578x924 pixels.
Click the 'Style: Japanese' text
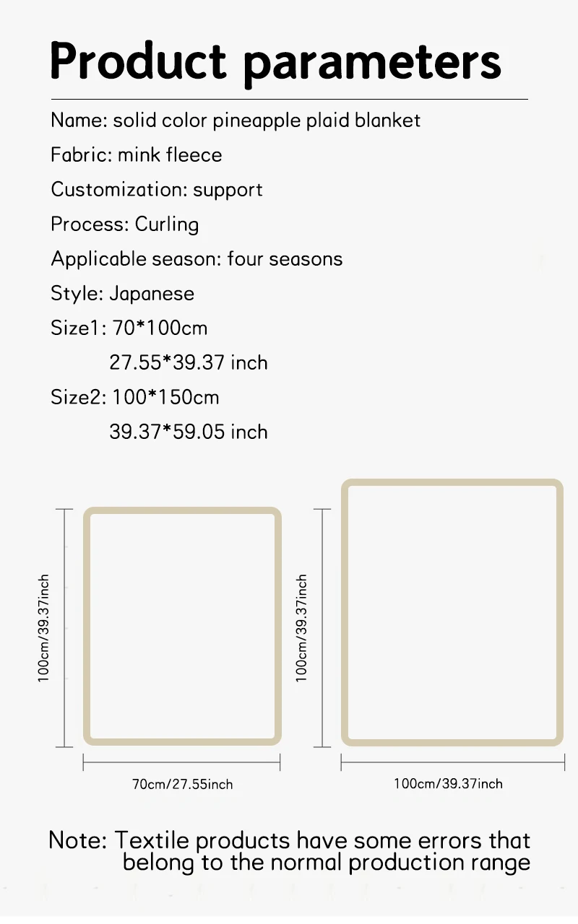coord(123,293)
